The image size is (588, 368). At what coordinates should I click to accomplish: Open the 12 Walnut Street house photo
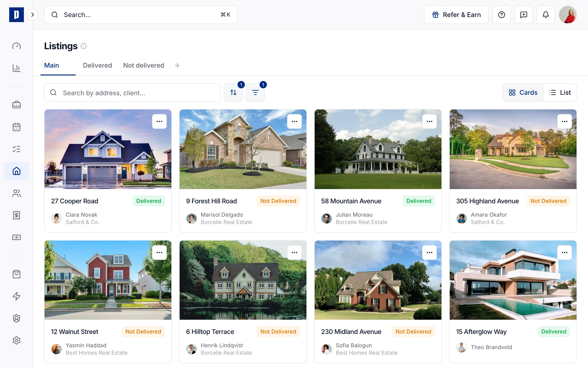pyautogui.click(x=108, y=280)
